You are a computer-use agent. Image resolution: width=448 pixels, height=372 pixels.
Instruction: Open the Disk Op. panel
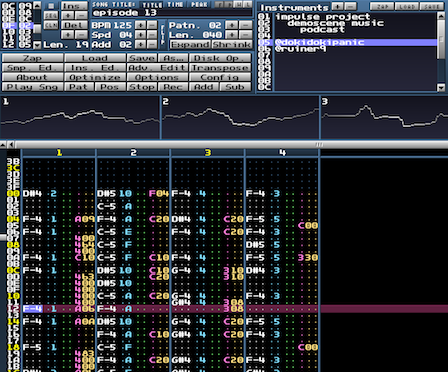tap(220, 58)
